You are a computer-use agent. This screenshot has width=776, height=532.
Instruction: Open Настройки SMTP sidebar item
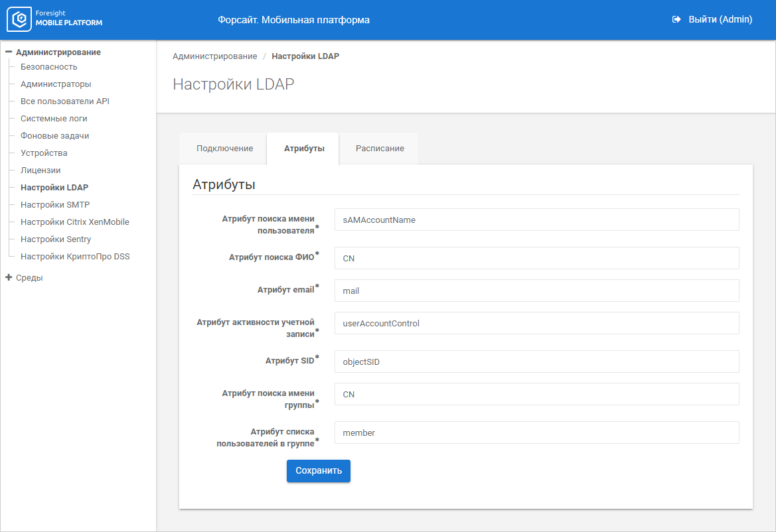[55, 205]
